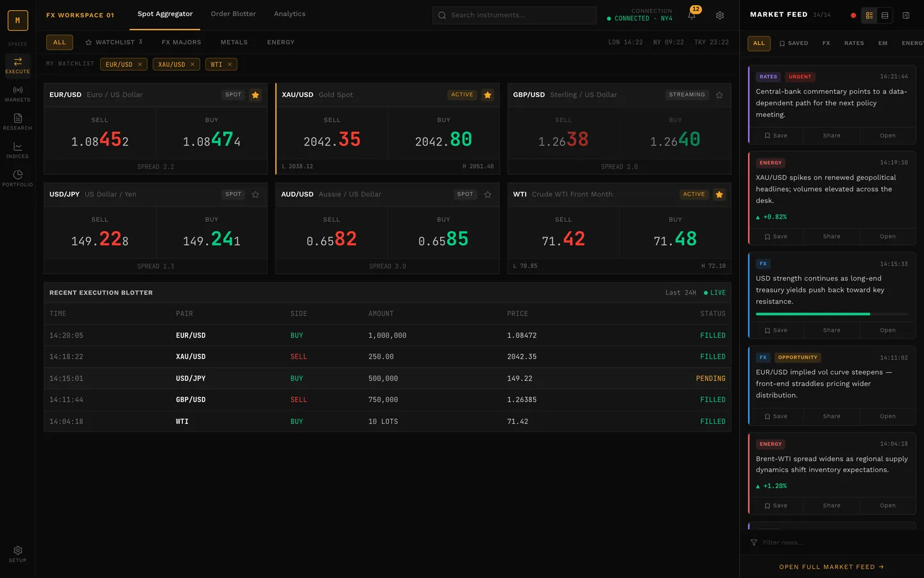
Task: Open the Analytics tab
Action: [x=289, y=14]
